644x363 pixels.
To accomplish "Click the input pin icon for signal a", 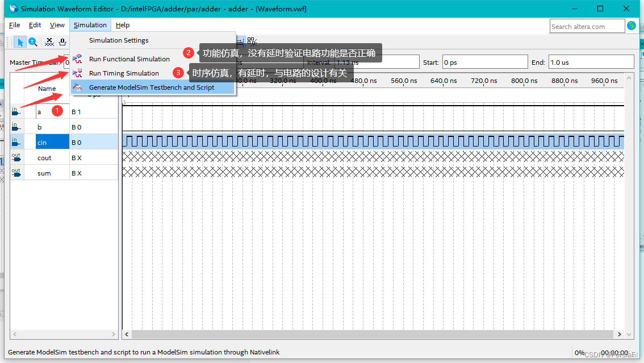I will pos(15,112).
